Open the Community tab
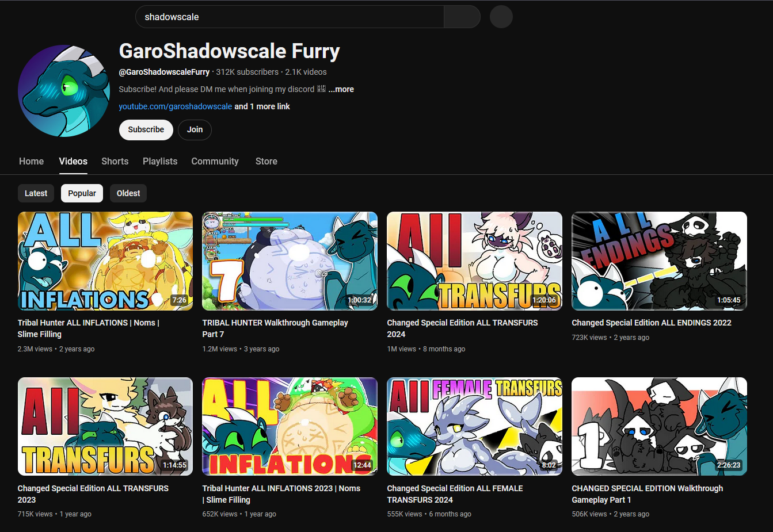Viewport: 773px width, 532px height. tap(215, 162)
